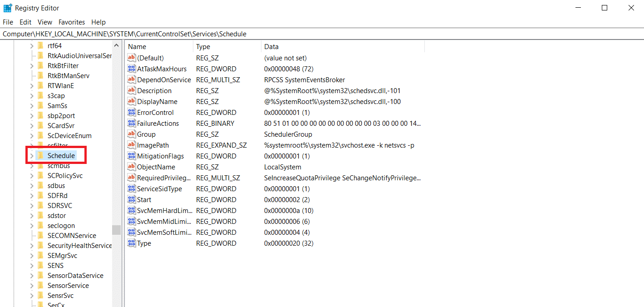Expand the s3cap key
This screenshot has width=644, height=307.
pos(32,96)
